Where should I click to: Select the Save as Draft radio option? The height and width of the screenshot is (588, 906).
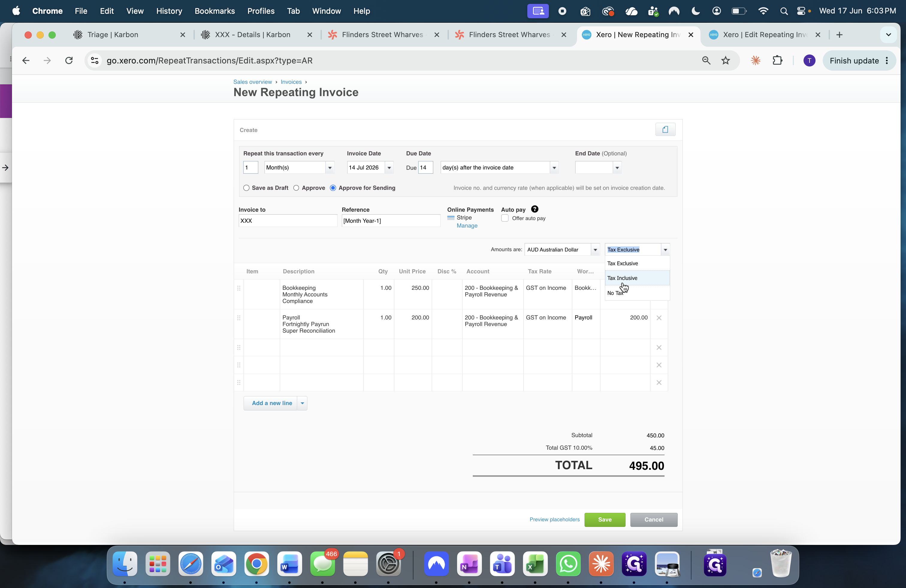pyautogui.click(x=246, y=188)
